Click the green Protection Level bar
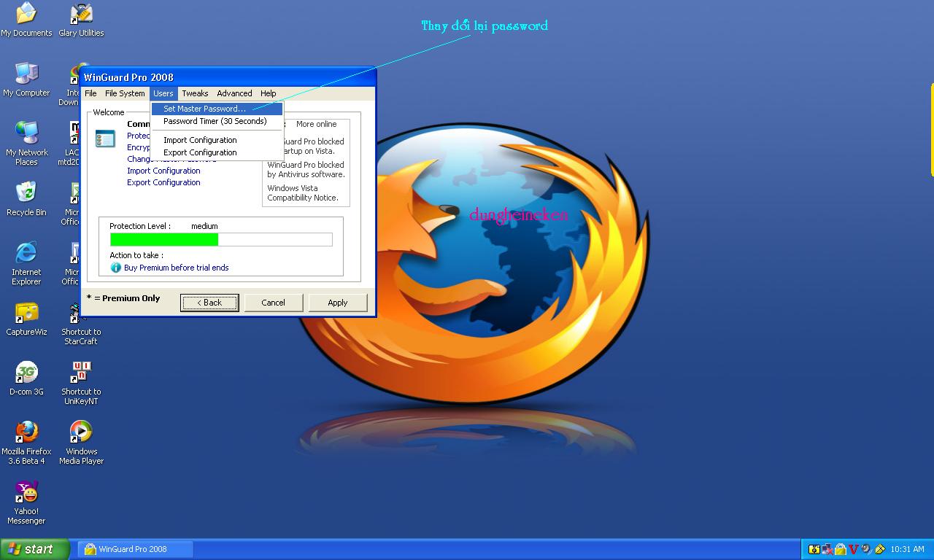Image resolution: width=934 pixels, height=560 pixels. click(164, 240)
